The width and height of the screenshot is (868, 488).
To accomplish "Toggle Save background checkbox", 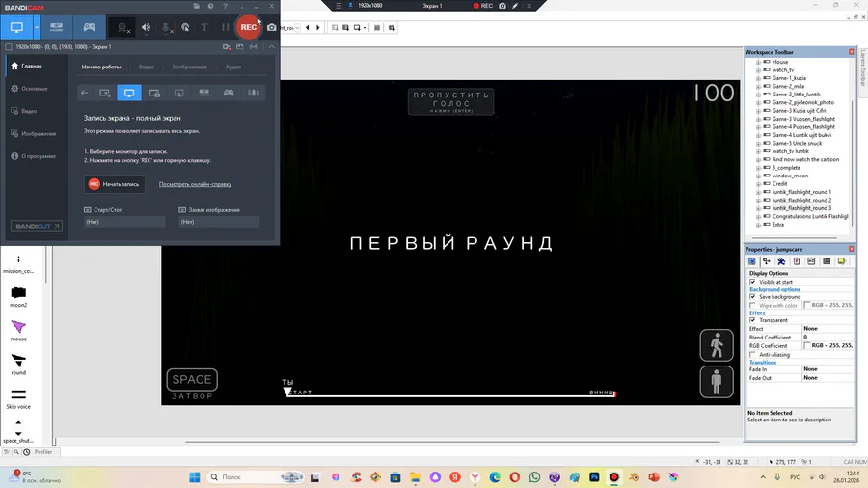I will (752, 297).
